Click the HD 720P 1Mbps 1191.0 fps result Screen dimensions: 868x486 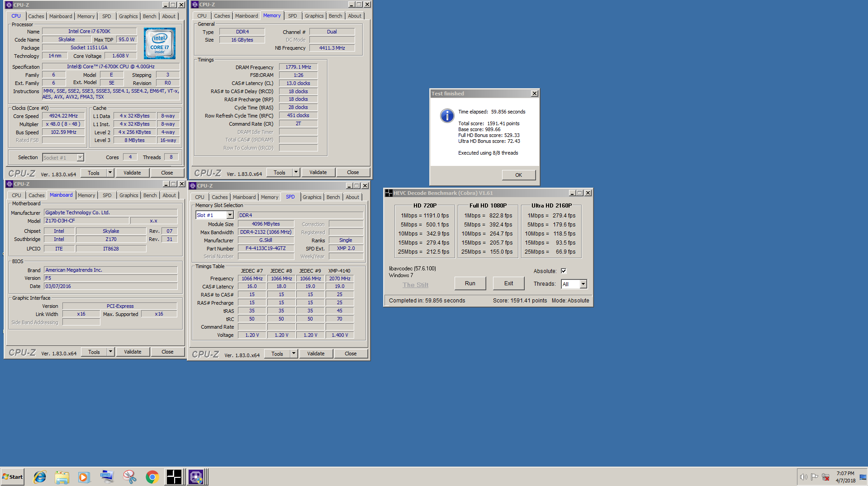pos(425,216)
